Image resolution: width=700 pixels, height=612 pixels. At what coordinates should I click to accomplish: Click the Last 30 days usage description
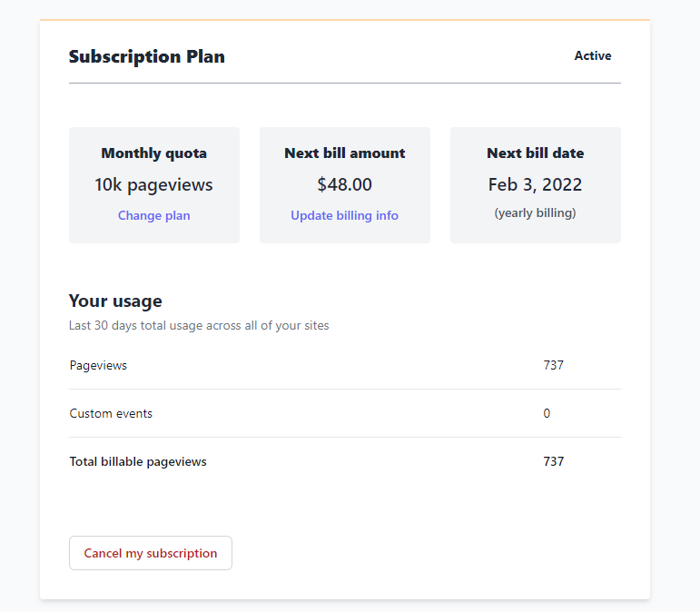coord(199,325)
